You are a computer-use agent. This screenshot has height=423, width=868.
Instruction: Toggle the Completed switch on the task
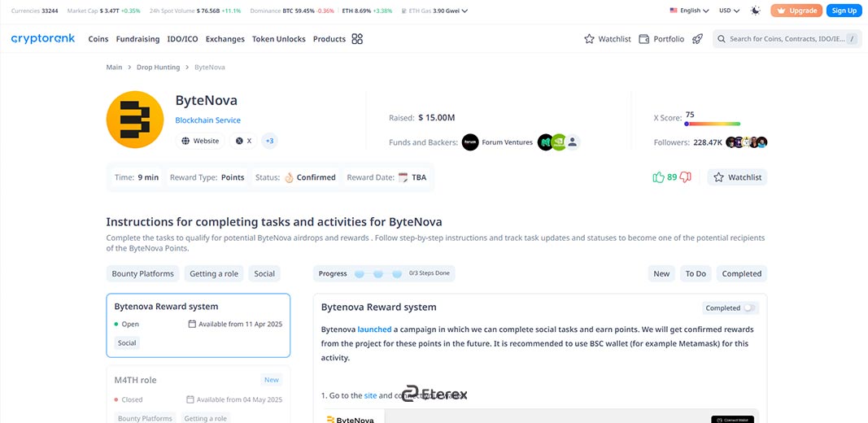point(749,307)
